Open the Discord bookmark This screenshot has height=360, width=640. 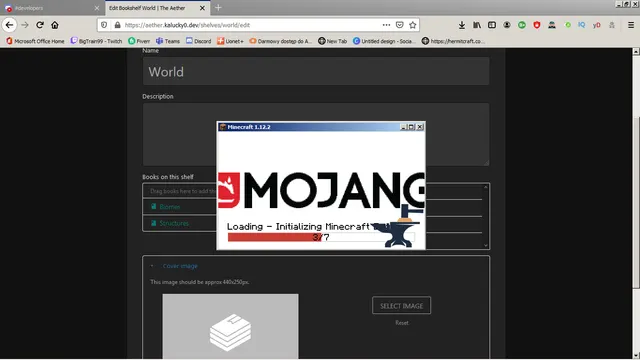pyautogui.click(x=198, y=41)
